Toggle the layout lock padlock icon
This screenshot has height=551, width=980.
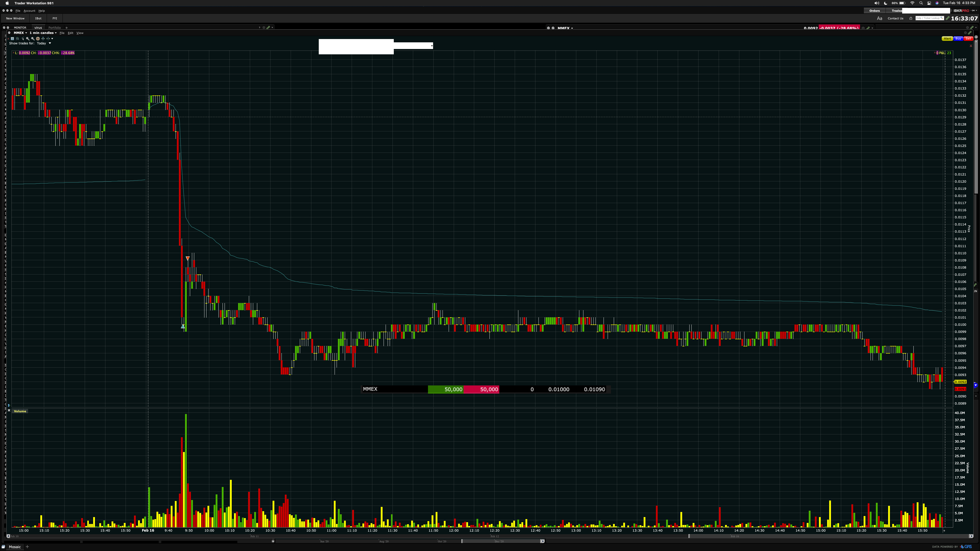pyautogui.click(x=911, y=18)
